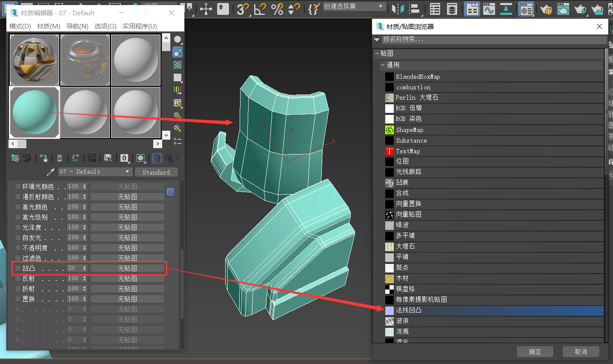
Task: Click the Put to Library save icon
Action: tap(108, 158)
